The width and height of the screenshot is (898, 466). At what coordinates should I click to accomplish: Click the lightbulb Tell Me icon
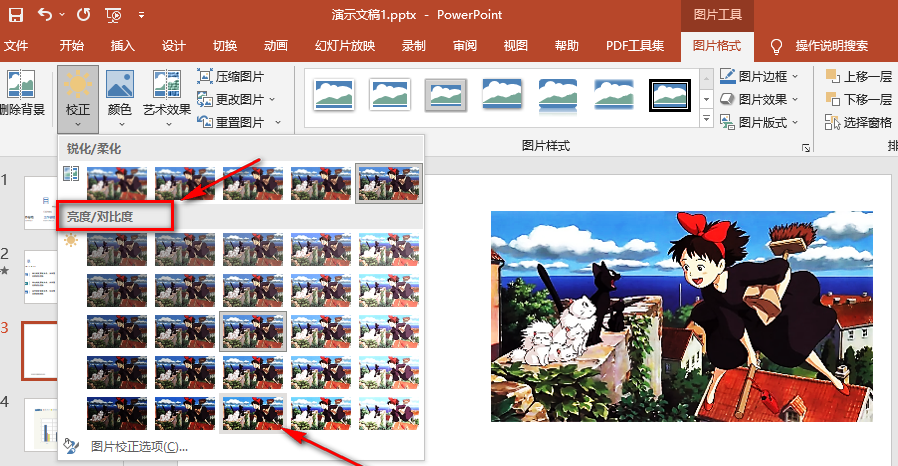tap(776, 46)
